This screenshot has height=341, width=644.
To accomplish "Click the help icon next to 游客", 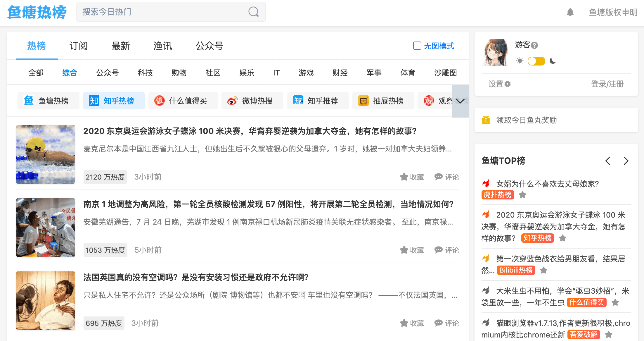I will click(x=534, y=45).
